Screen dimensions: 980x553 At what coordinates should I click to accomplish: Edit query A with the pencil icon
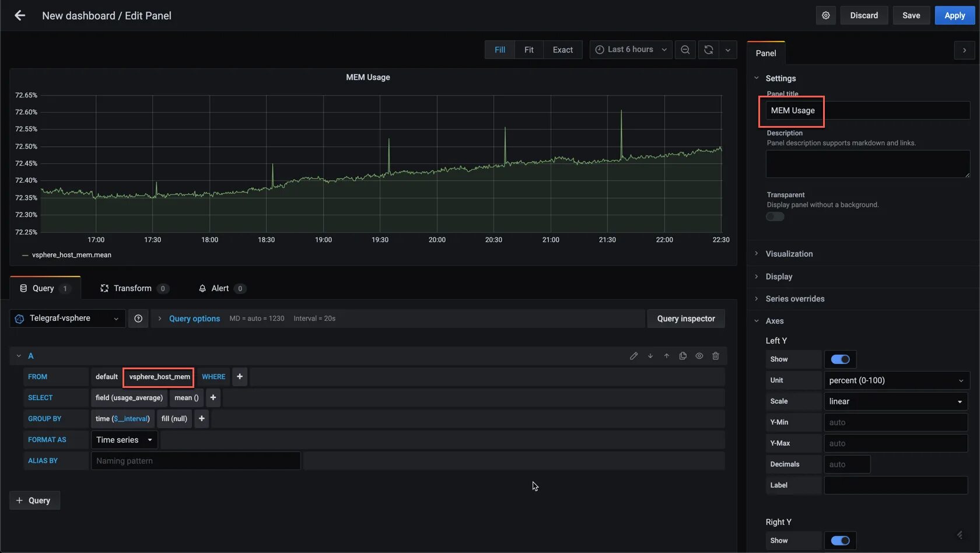coord(633,356)
